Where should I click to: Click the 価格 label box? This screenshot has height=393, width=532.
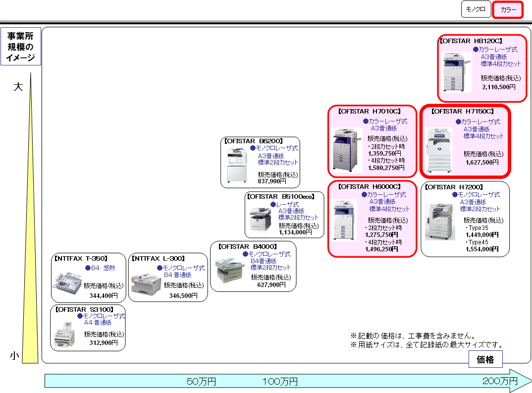(x=485, y=359)
